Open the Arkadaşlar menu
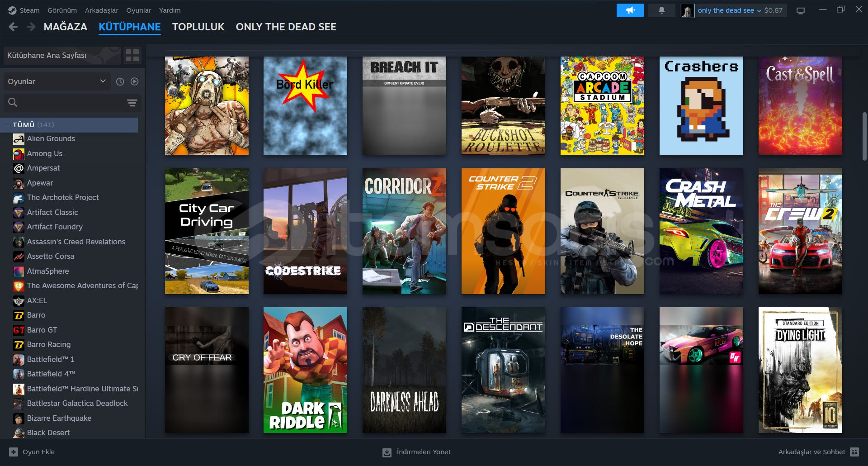Image resolution: width=868 pixels, height=466 pixels. 102,10
